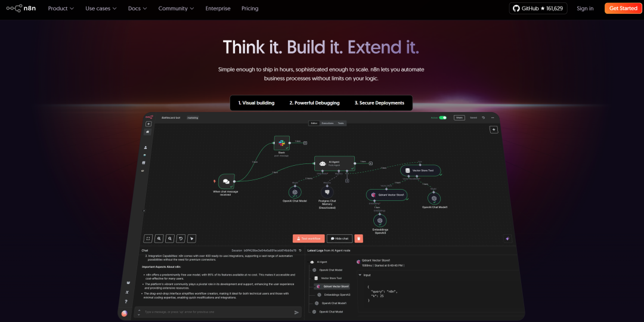Click the orange trash button beside Hide chat
Image resolution: width=644 pixels, height=322 pixels.
[x=358, y=239]
